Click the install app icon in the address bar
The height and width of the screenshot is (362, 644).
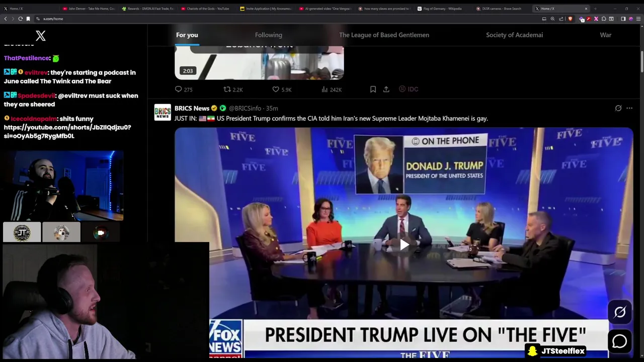(x=544, y=19)
